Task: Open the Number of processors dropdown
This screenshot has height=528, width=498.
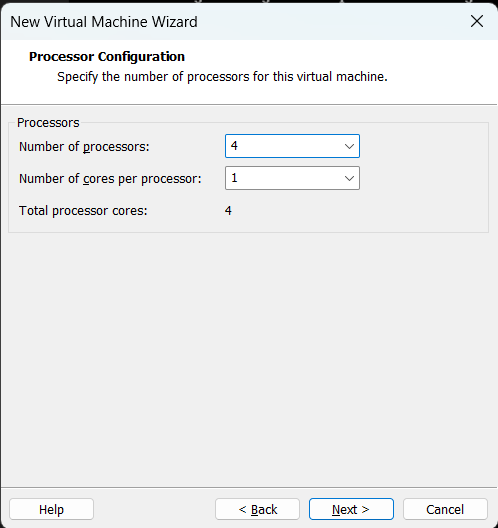Action: [292, 146]
